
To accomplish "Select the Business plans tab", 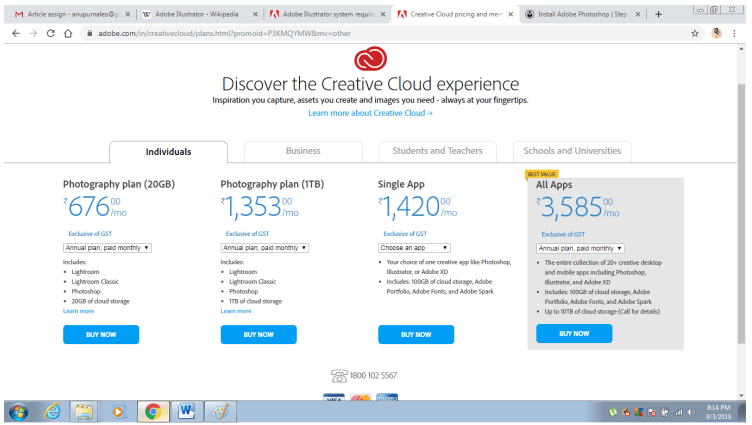I will (x=303, y=151).
